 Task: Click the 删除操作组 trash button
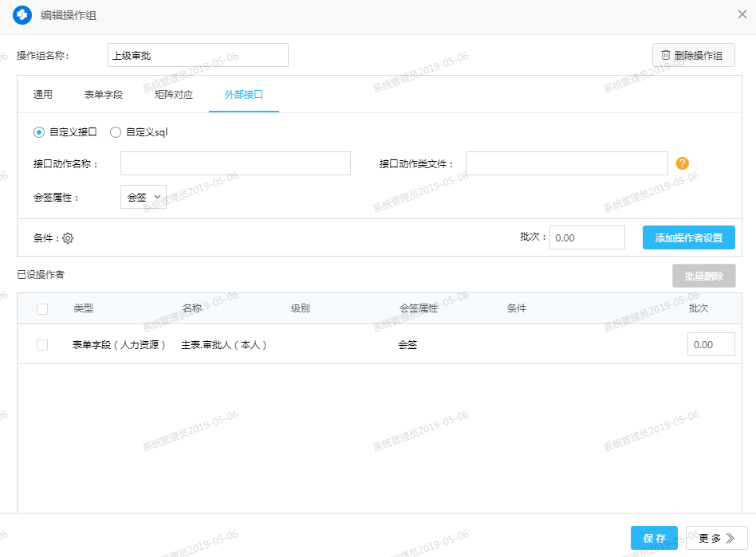(692, 56)
